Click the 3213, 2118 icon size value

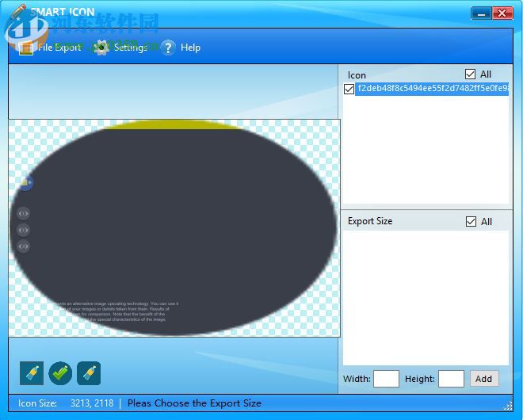(x=92, y=403)
